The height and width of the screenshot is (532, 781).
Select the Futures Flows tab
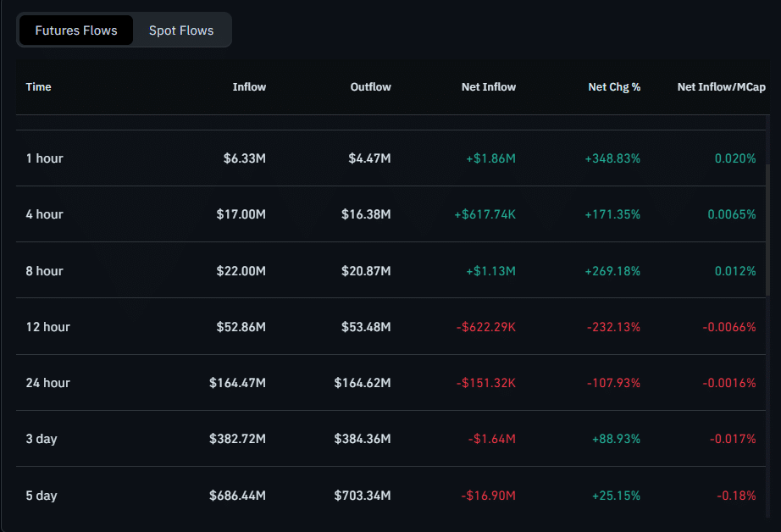point(75,30)
